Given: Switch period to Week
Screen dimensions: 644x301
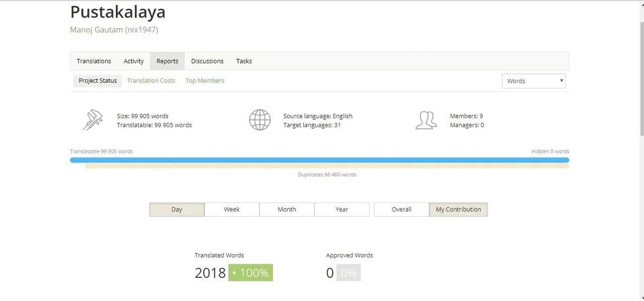Looking at the screenshot, I should coord(232,210).
